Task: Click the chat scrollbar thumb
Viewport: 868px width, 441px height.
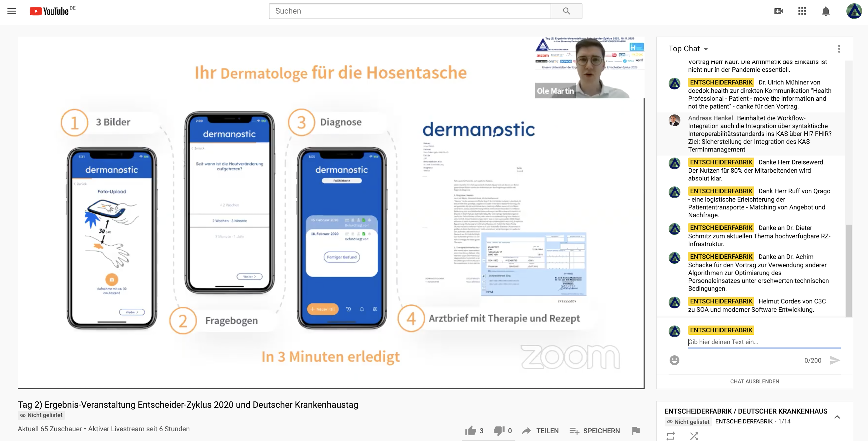Action: tap(849, 270)
